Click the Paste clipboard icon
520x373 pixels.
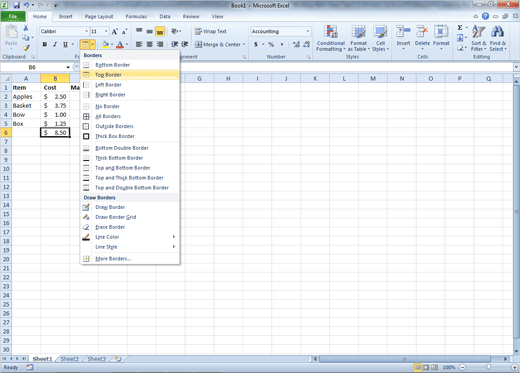[11, 32]
